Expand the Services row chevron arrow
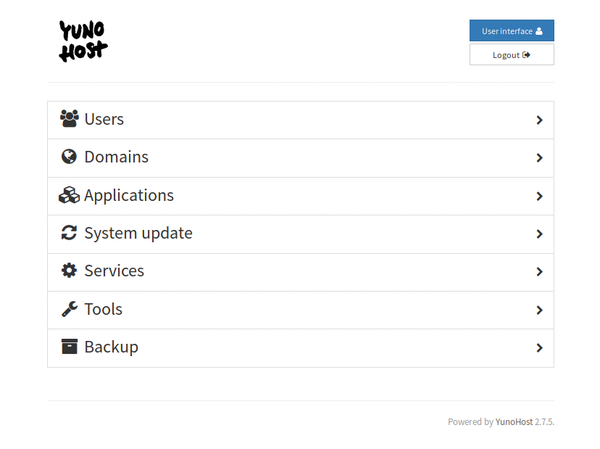 (x=540, y=272)
